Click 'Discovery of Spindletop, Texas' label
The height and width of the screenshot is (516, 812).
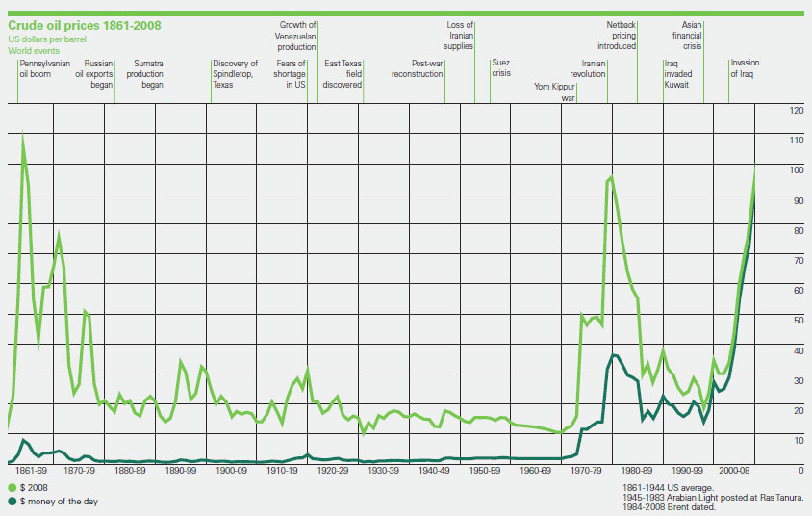coord(235,73)
